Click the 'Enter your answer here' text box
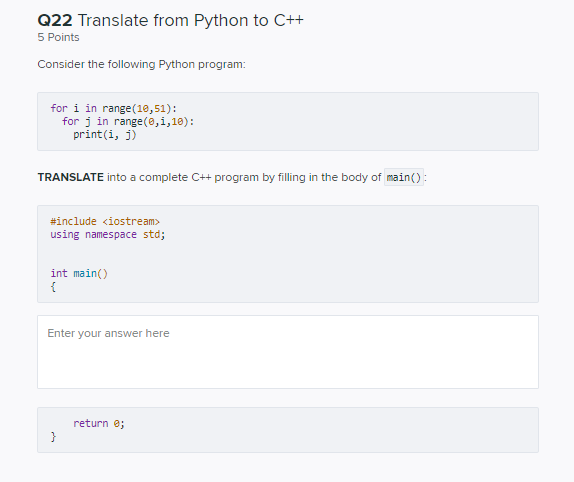This screenshot has width=574, height=482. pyautogui.click(x=288, y=352)
